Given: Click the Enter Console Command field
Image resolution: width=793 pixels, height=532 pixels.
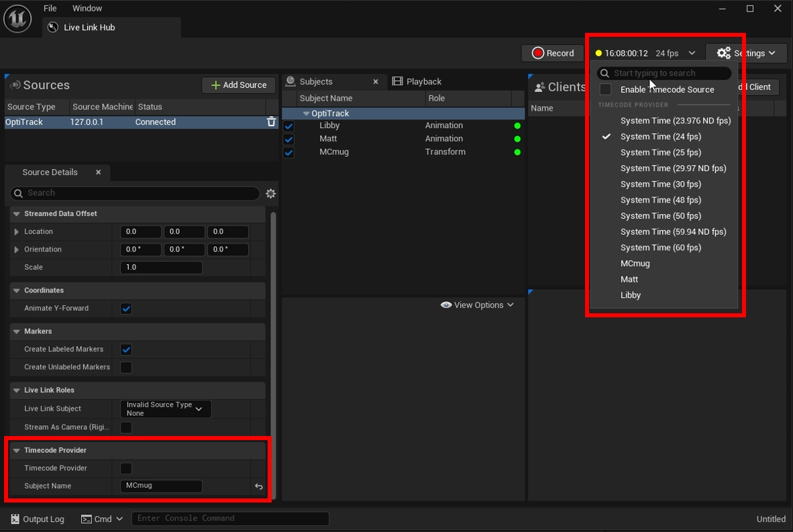Looking at the screenshot, I should pyautogui.click(x=229, y=519).
